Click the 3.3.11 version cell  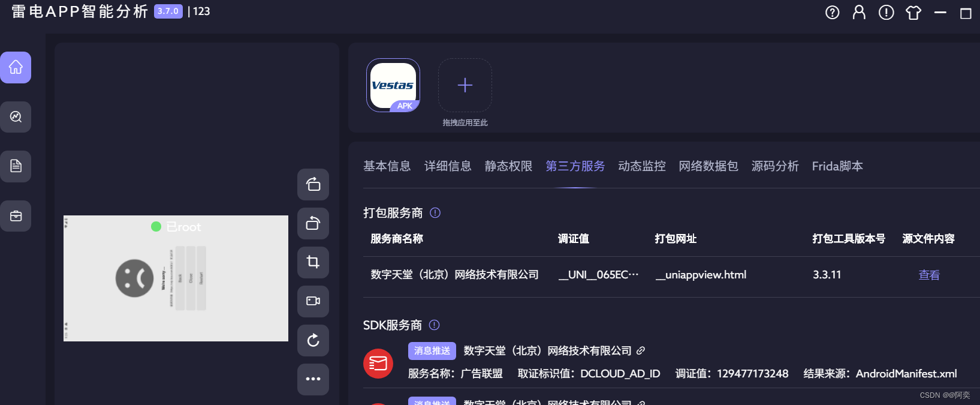pyautogui.click(x=827, y=275)
